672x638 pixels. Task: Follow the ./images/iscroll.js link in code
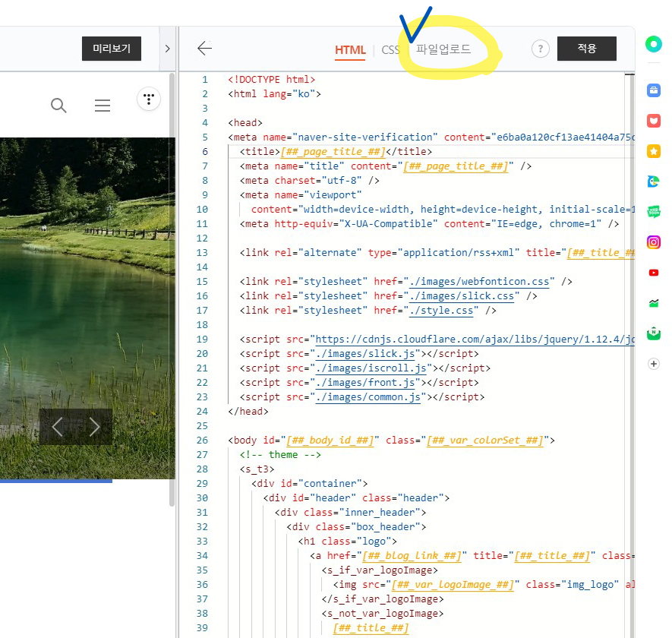tap(371, 368)
